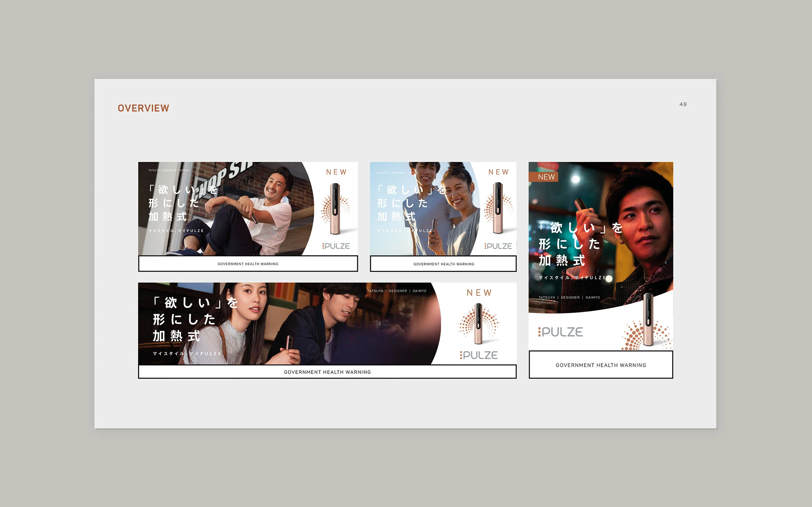Image resolution: width=812 pixels, height=507 pixels.
Task: Click TATSUYA | DESIGNER | DAIMYO caption in wide banner
Action: 397,291
